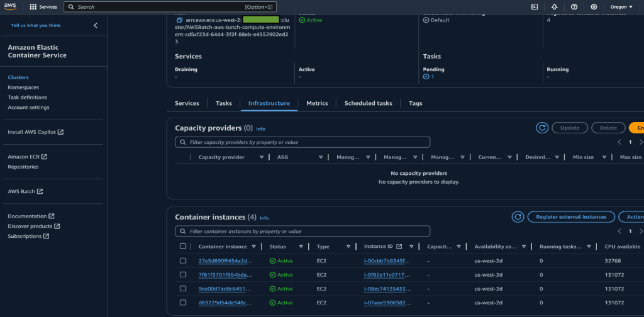644x317 pixels.
Task: Check the 9ee00d7ad8c6451 instance row
Action: [x=183, y=289]
